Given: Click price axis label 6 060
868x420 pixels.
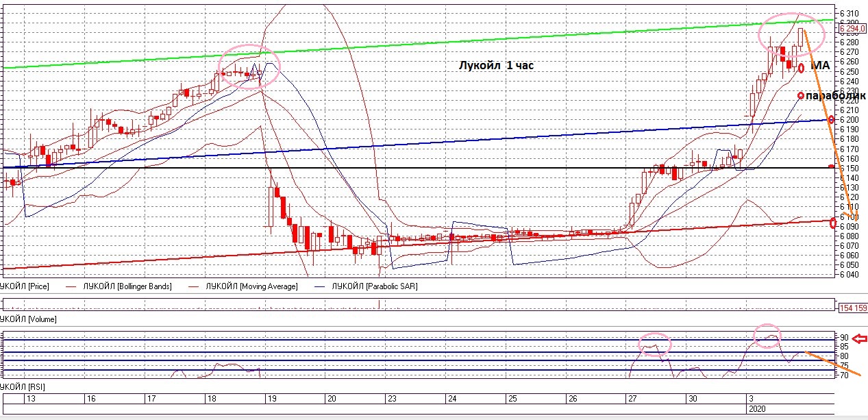Looking at the screenshot, I should coord(850,255).
